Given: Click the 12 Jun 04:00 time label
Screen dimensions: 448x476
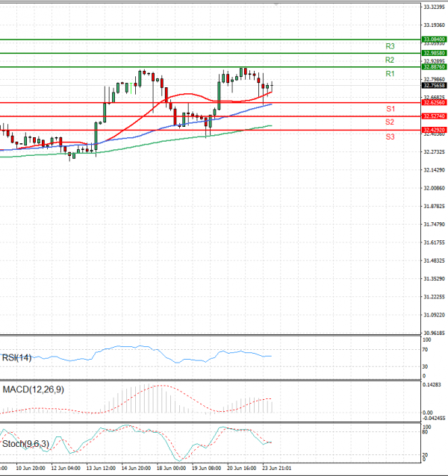Looking at the screenshot, I should [66, 468].
